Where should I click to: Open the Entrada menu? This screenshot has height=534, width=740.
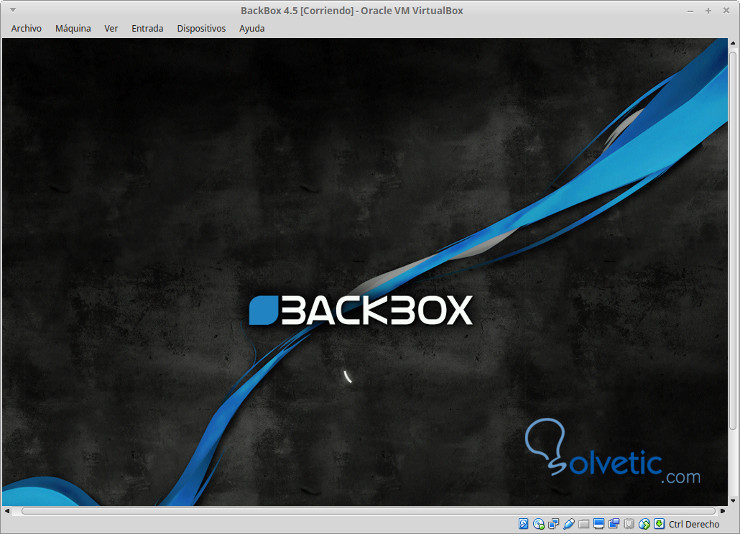tap(147, 28)
